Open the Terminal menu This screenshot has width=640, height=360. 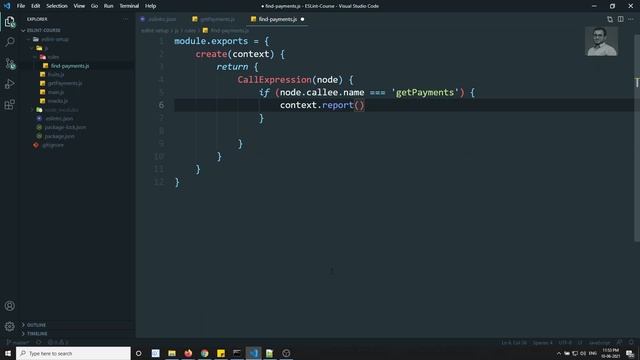[129, 6]
